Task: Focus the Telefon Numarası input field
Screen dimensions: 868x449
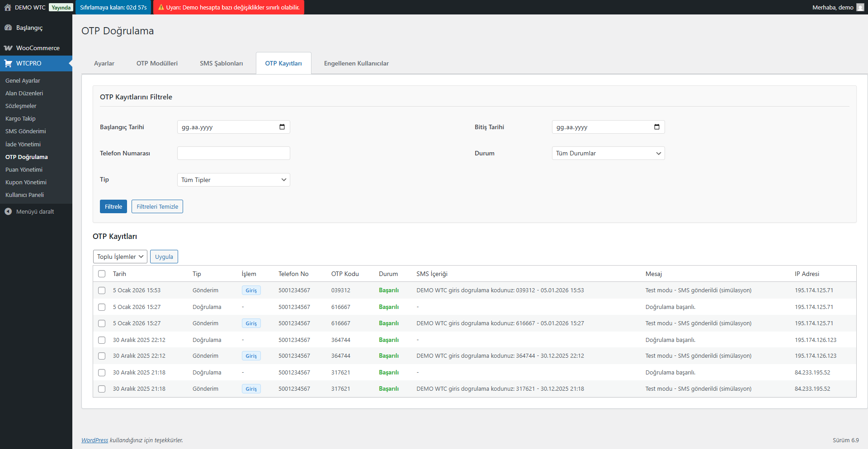Action: click(x=233, y=153)
